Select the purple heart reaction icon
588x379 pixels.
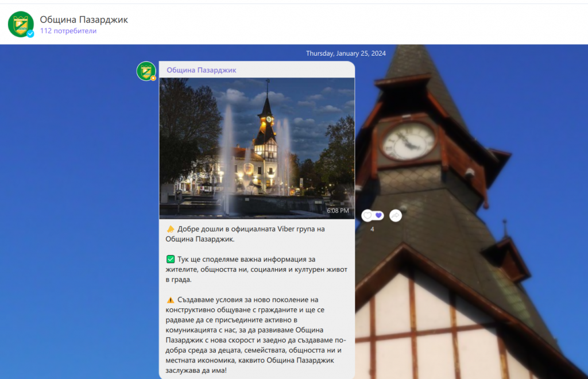click(x=379, y=215)
